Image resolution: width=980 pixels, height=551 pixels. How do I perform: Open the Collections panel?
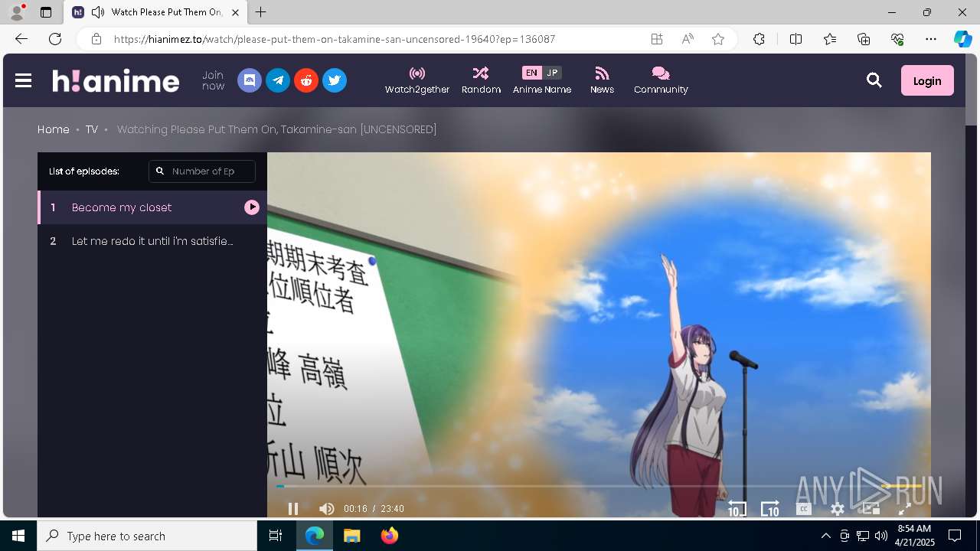point(864,39)
